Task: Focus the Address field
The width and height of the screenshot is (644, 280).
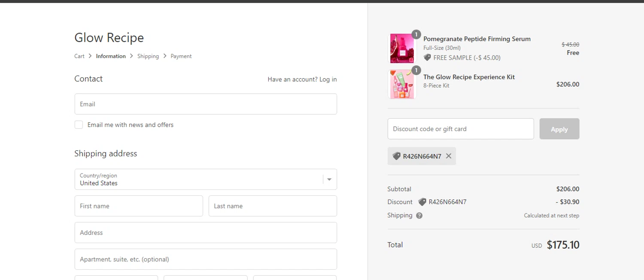Action: click(206, 233)
